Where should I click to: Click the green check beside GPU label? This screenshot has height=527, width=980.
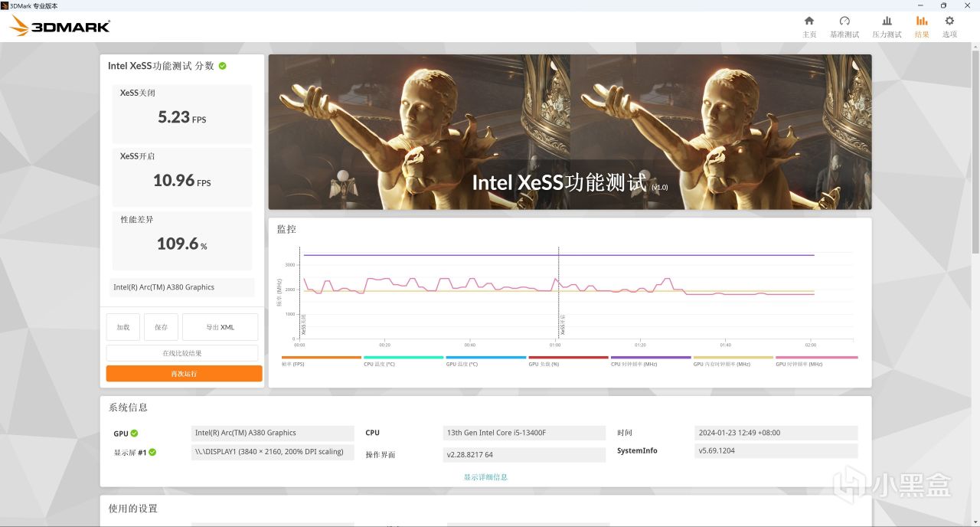tap(135, 434)
